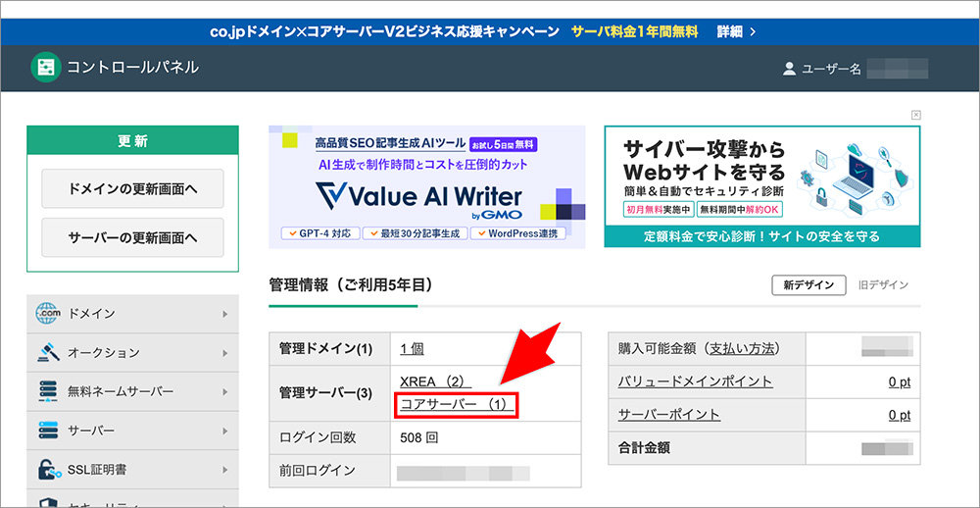Open the バリュードメインポイント link
Image resolution: width=980 pixels, height=508 pixels.
[x=695, y=381]
